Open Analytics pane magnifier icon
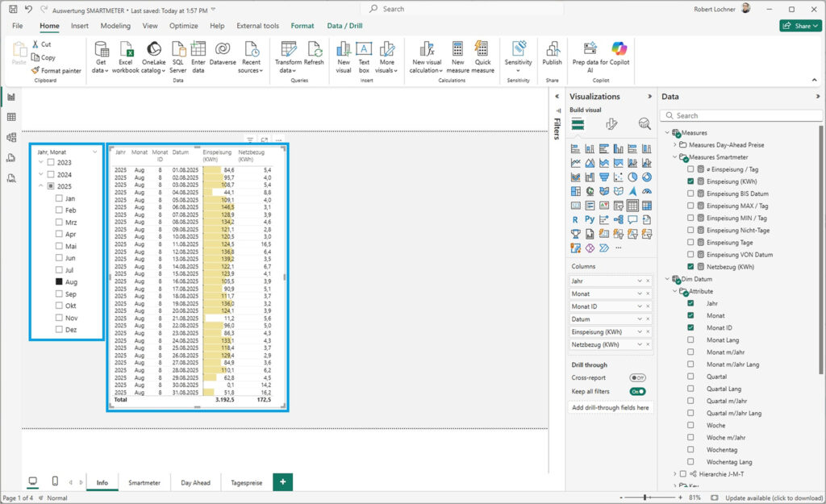 [x=645, y=123]
